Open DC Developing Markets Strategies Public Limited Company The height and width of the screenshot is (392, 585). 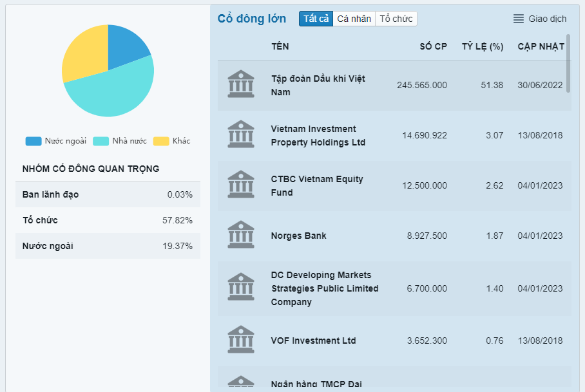coord(325,288)
